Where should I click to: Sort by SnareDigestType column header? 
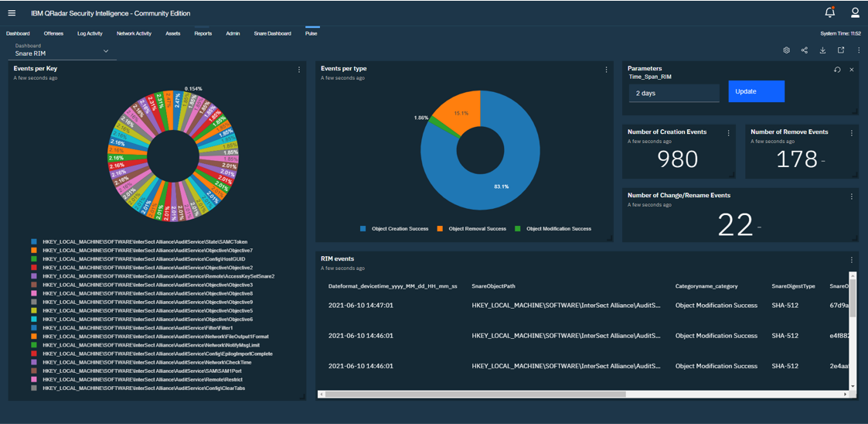point(793,286)
